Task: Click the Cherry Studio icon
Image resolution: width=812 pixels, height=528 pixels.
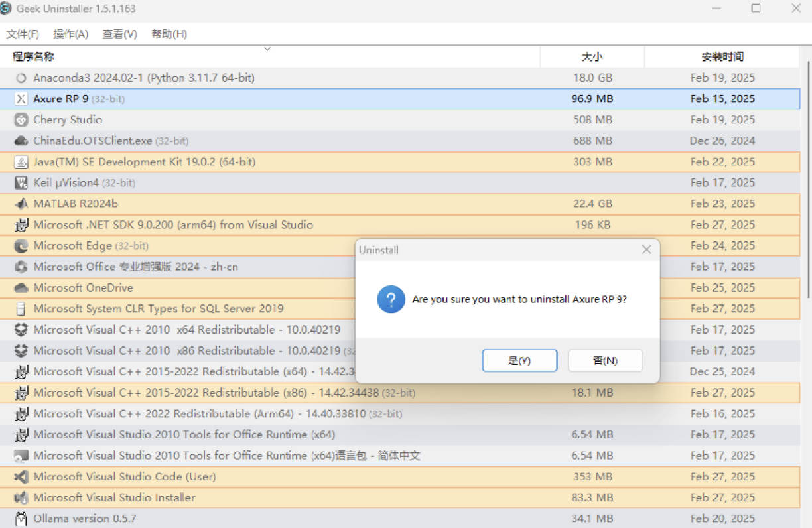Action: [x=21, y=120]
